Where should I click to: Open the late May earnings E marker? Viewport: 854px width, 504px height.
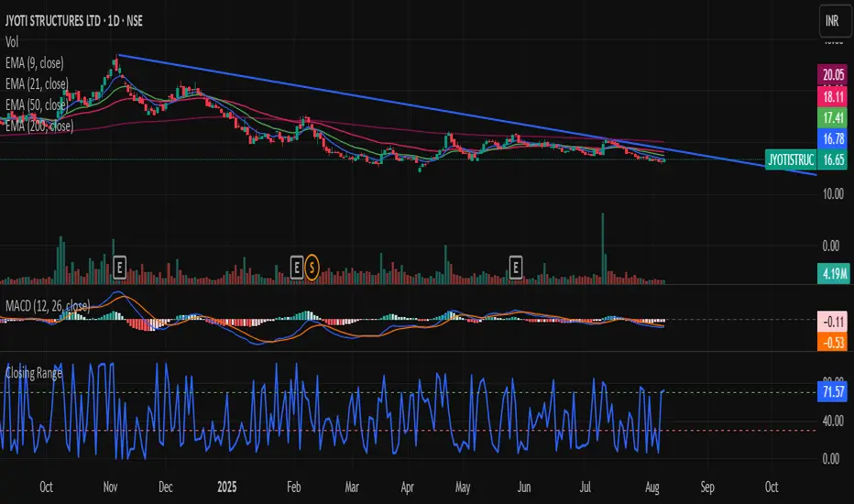coord(516,268)
